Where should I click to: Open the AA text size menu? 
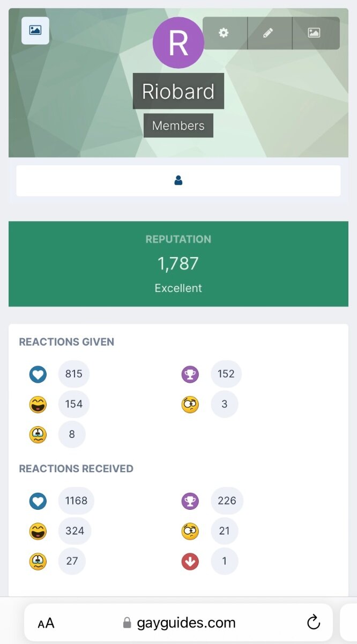[x=46, y=623]
